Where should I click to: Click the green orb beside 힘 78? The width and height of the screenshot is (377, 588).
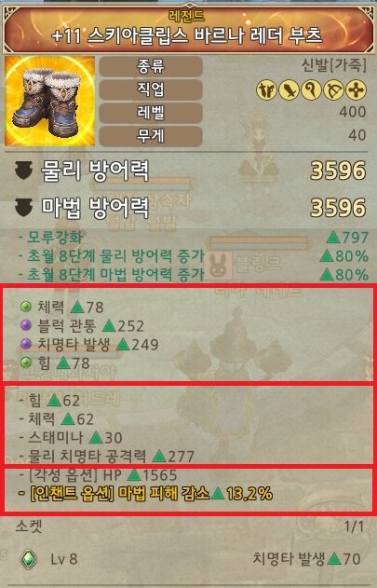click(26, 362)
